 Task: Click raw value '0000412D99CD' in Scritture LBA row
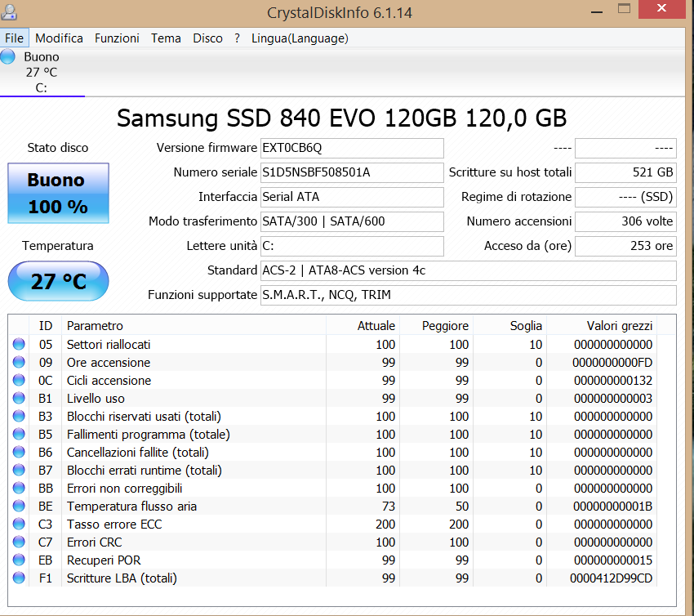click(x=611, y=578)
